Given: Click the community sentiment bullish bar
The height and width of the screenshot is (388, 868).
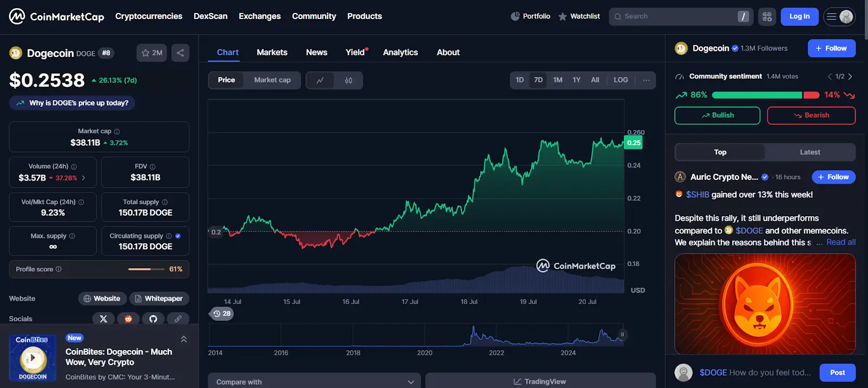Looking at the screenshot, I should click(757, 95).
